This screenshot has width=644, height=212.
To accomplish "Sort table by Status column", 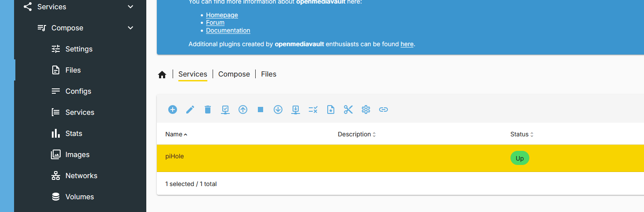I will coord(522,134).
